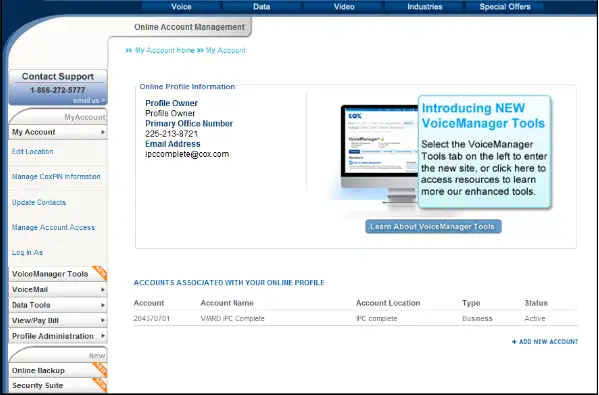Open the Voice navigation tab
Image resolution: width=599 pixels, height=395 pixels.
(x=181, y=6)
